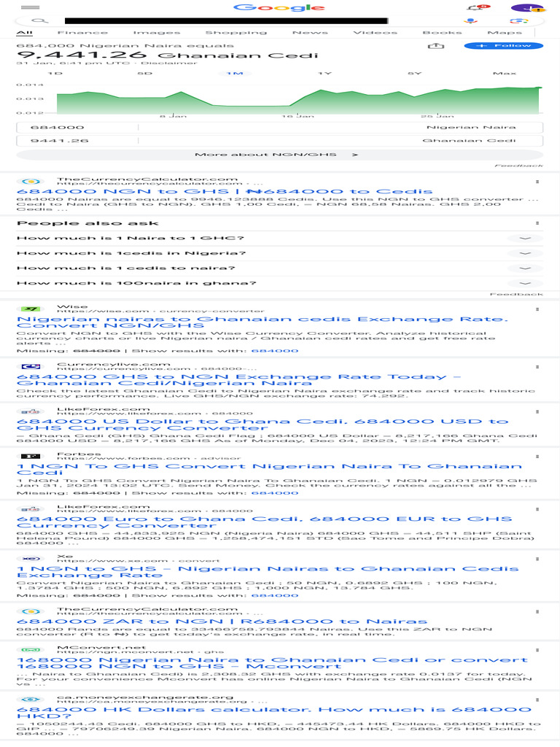Click Feedback under the currency converter
Image resolution: width=560 pixels, height=747 pixels.
(518, 166)
